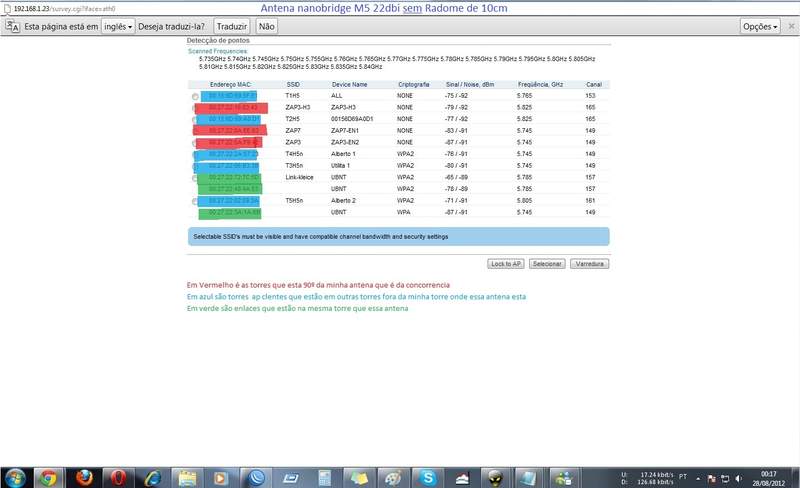
Task: Select the radio button for T5H5n
Action: point(195,201)
